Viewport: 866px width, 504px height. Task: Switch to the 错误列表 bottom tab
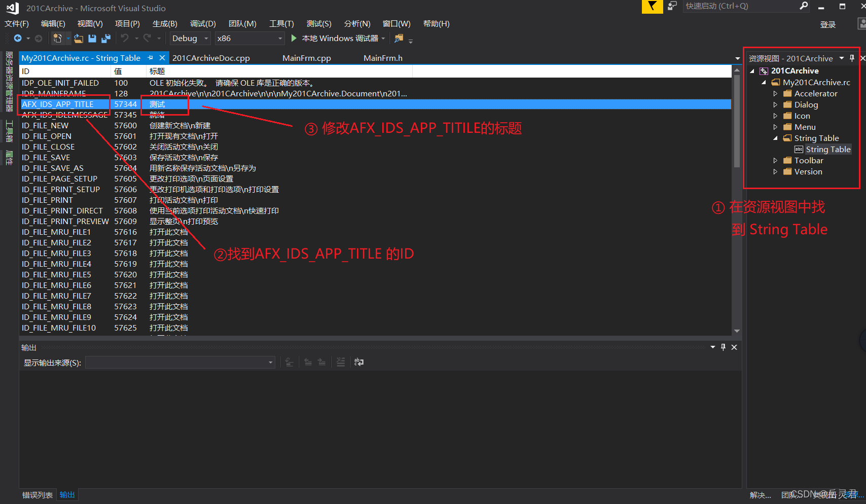(38, 495)
